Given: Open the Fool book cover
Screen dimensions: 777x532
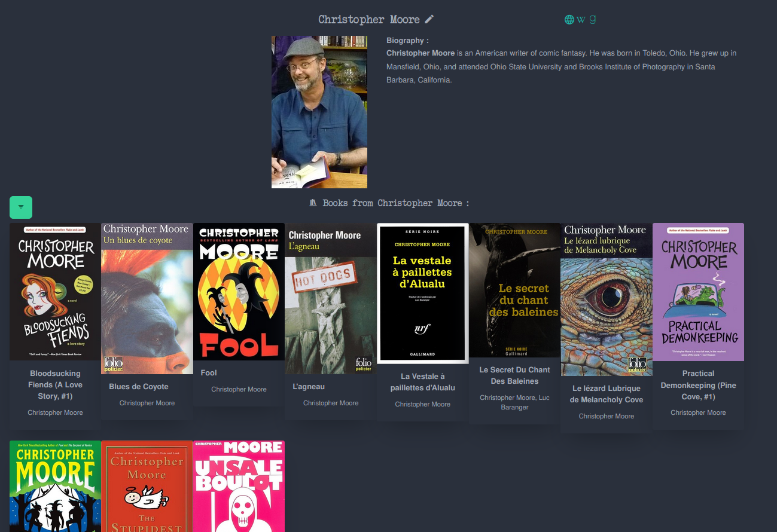Looking at the screenshot, I should pos(239,292).
